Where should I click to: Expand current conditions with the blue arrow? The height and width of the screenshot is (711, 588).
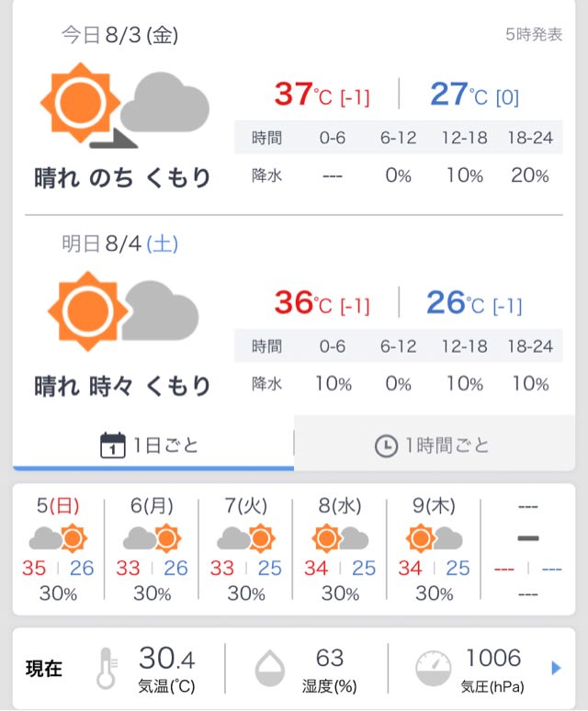[556, 668]
